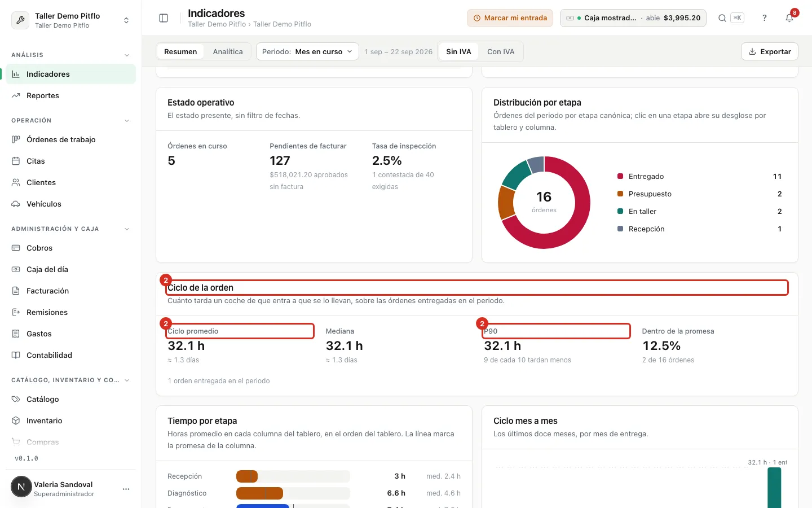The image size is (812, 508).
Task: Click the Recepción legend row
Action: click(699, 229)
